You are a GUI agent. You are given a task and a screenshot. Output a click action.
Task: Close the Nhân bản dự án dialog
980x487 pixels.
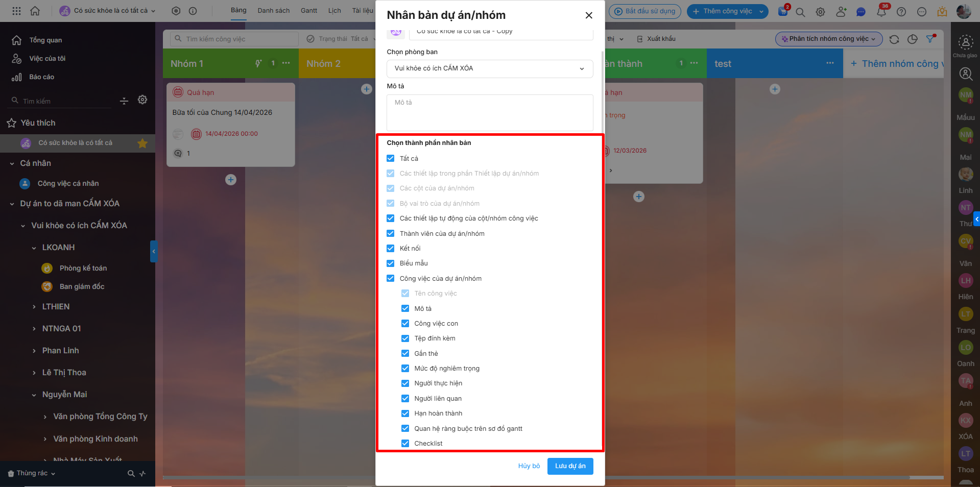tap(589, 15)
